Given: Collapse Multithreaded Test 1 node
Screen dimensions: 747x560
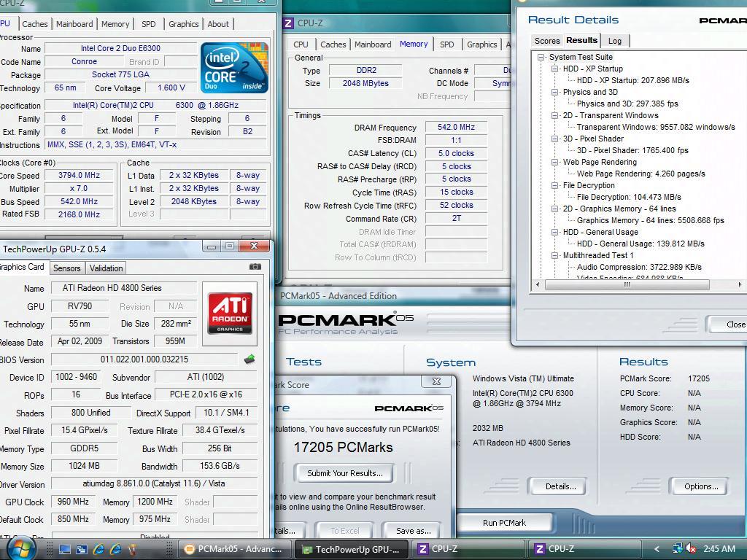Looking at the screenshot, I should (554, 255).
